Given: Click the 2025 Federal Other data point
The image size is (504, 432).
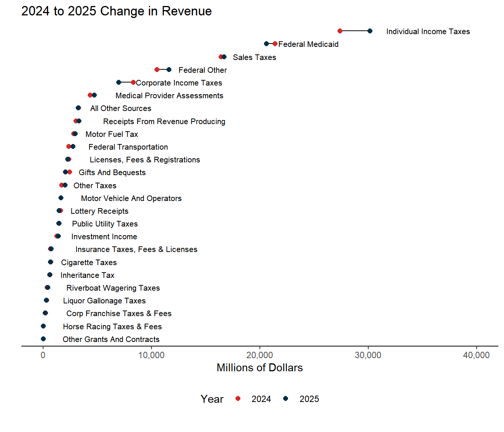Looking at the screenshot, I should point(169,70).
